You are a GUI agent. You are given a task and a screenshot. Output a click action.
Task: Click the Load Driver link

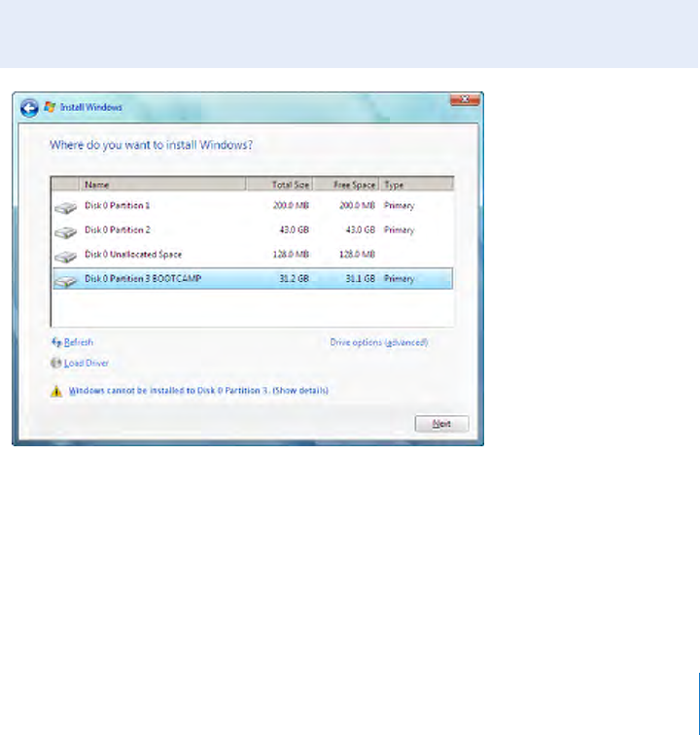pos(87,363)
